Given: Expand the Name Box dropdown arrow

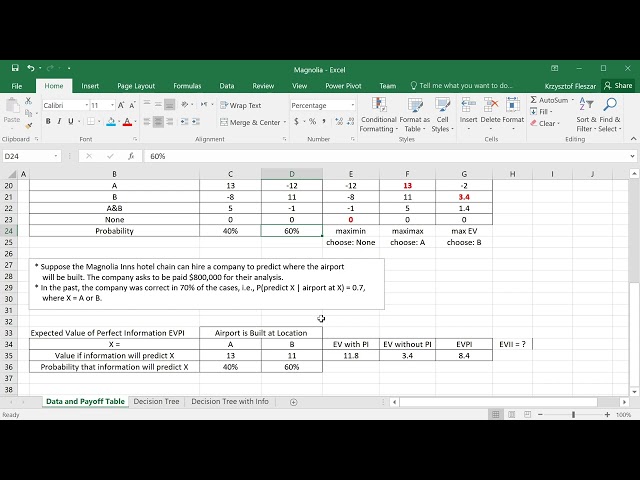Looking at the screenshot, I should pyautogui.click(x=56, y=157).
